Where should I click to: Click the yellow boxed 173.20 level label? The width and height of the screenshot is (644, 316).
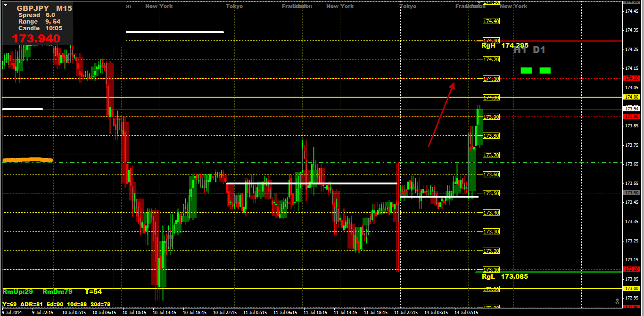(491, 251)
